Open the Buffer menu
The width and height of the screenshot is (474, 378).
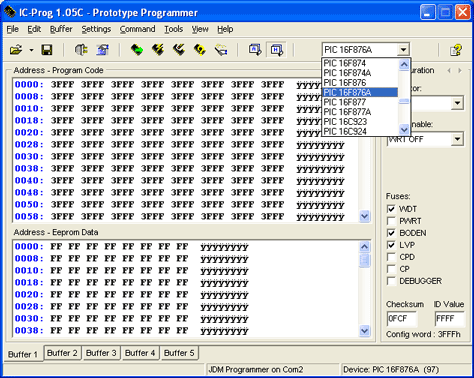pyautogui.click(x=61, y=29)
